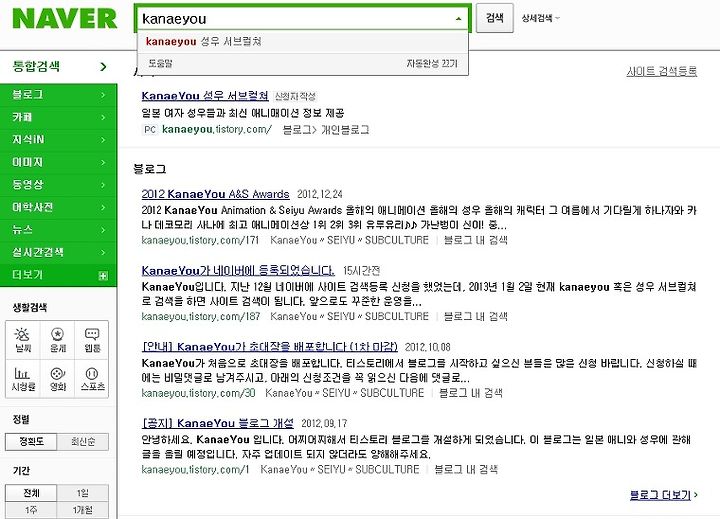Open the NAVER logo home link
Image resolution: width=720 pixels, height=519 pixels.
pyautogui.click(x=65, y=19)
